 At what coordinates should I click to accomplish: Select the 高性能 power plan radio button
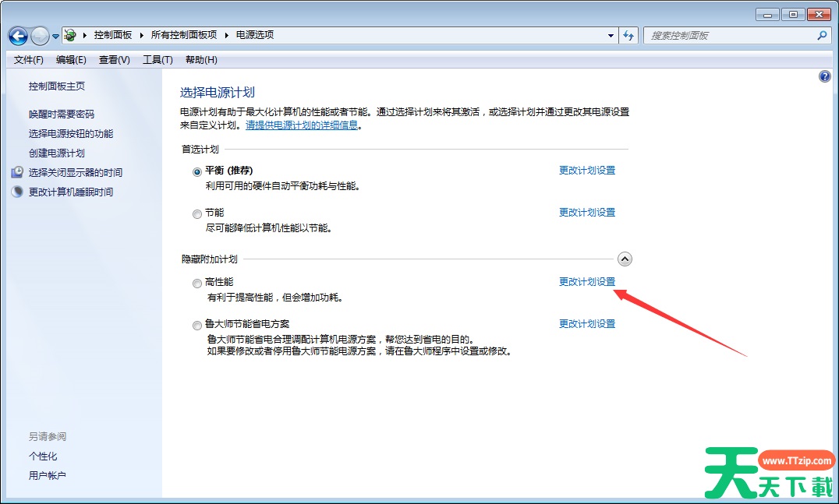point(197,283)
